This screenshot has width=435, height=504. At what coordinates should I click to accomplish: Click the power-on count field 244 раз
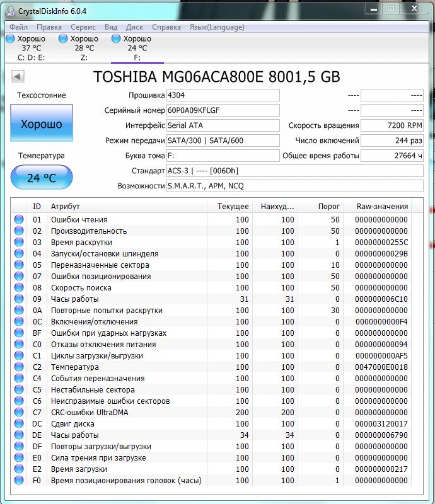392,140
